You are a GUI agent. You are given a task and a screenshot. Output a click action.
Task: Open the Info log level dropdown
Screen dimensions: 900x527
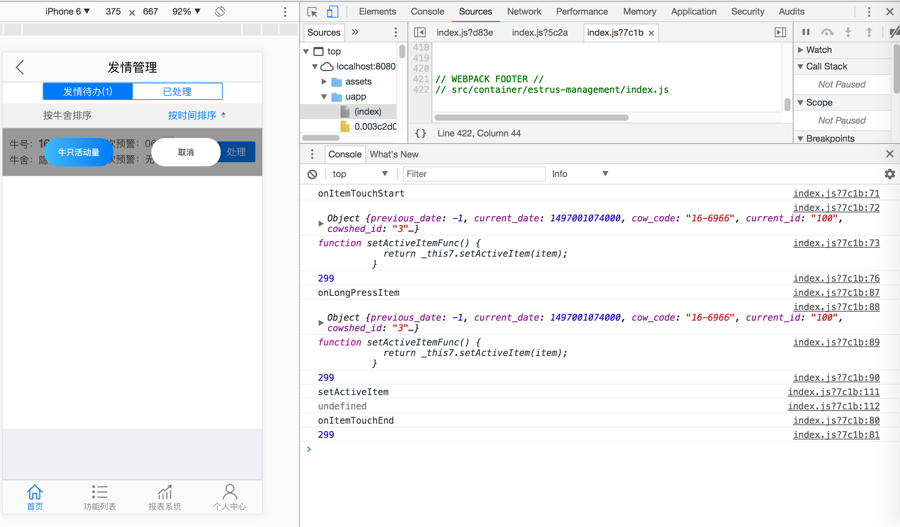coord(580,174)
